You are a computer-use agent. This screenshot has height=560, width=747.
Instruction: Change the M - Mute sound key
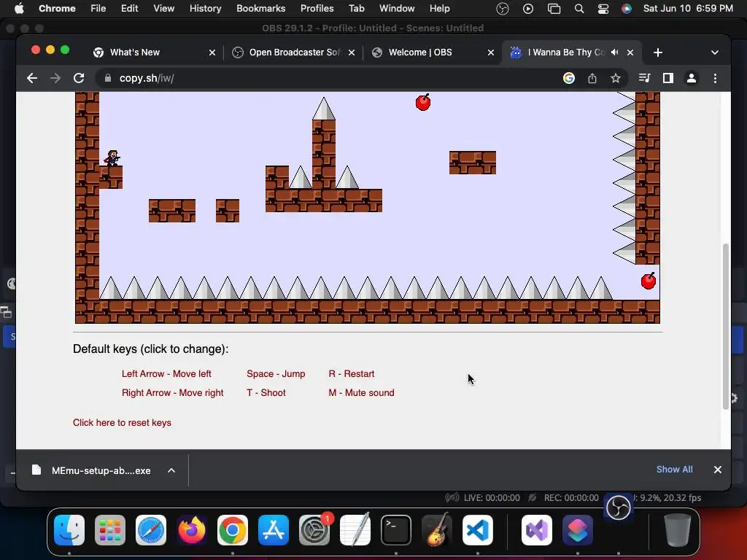pos(361,393)
